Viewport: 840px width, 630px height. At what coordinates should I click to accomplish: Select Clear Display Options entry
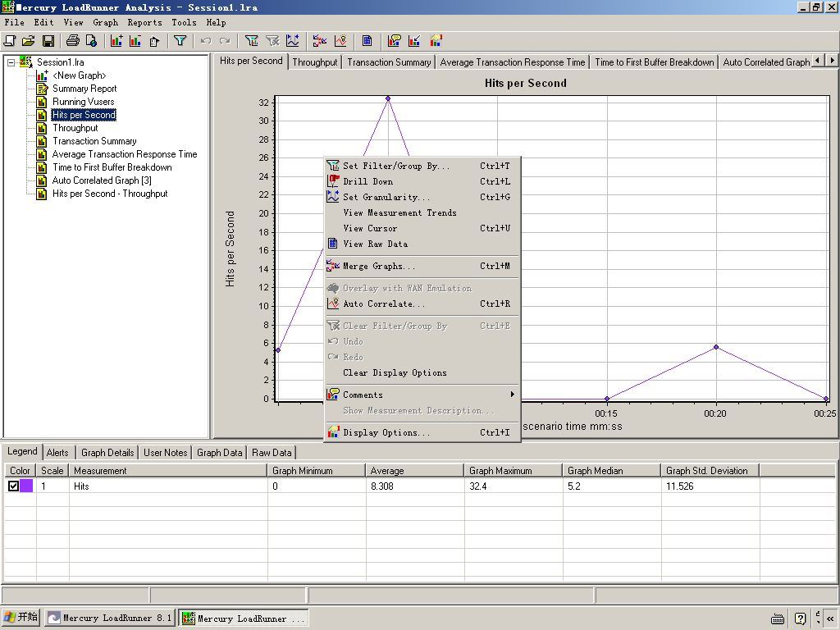pyautogui.click(x=422, y=373)
